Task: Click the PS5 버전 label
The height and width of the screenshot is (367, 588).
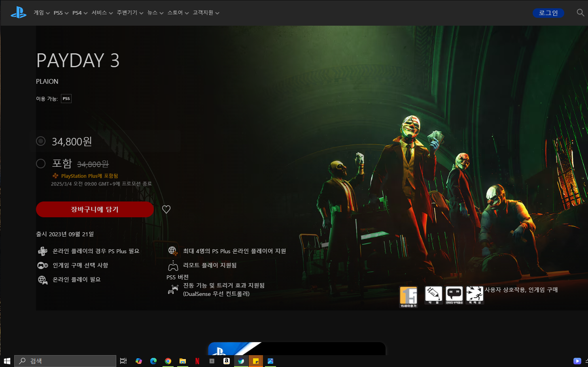Action: click(x=178, y=277)
